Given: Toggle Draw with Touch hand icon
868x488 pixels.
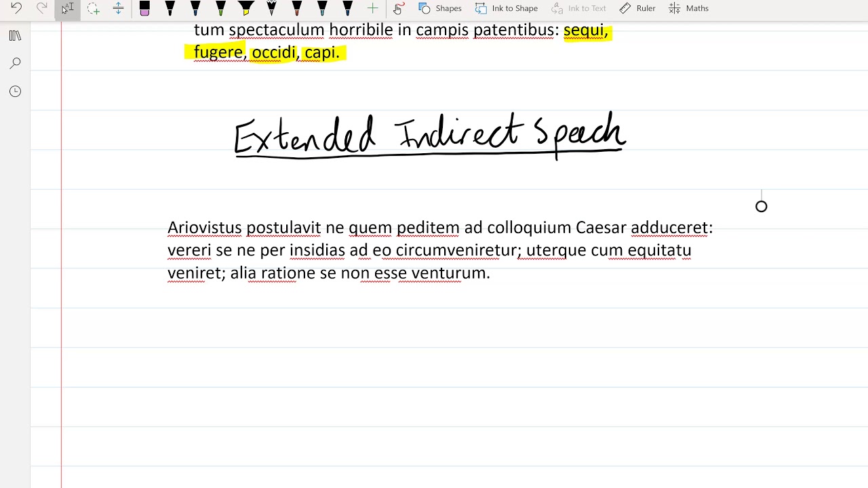Looking at the screenshot, I should point(398,8).
